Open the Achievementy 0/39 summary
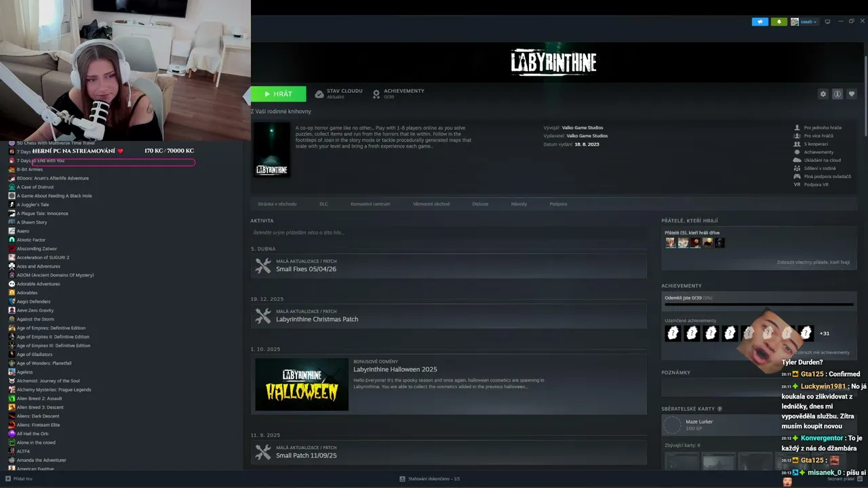868x488 pixels. pyautogui.click(x=398, y=94)
